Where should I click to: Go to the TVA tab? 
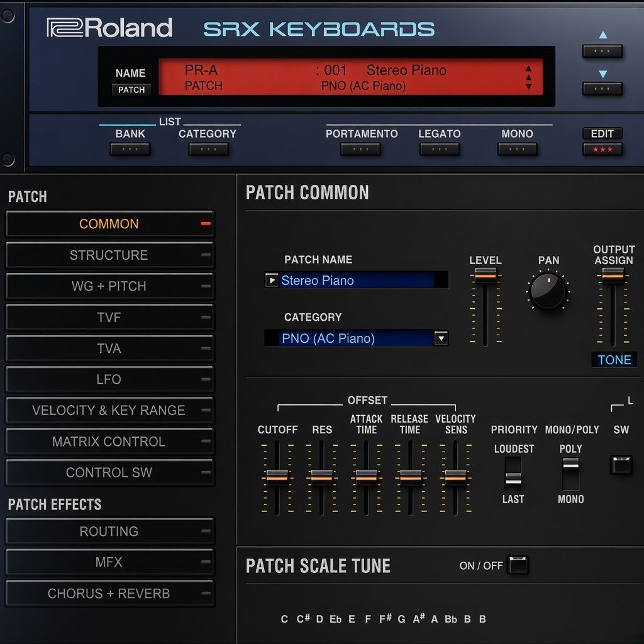(x=109, y=348)
